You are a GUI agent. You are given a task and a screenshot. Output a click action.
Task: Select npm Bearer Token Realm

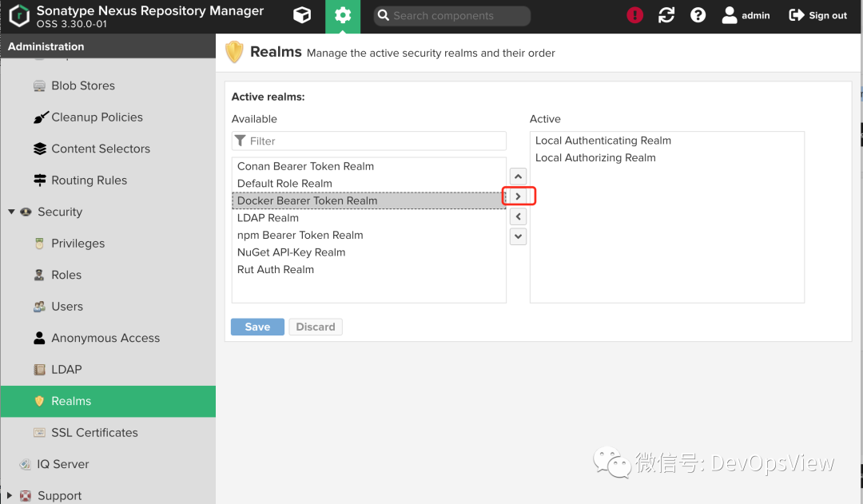(368, 235)
